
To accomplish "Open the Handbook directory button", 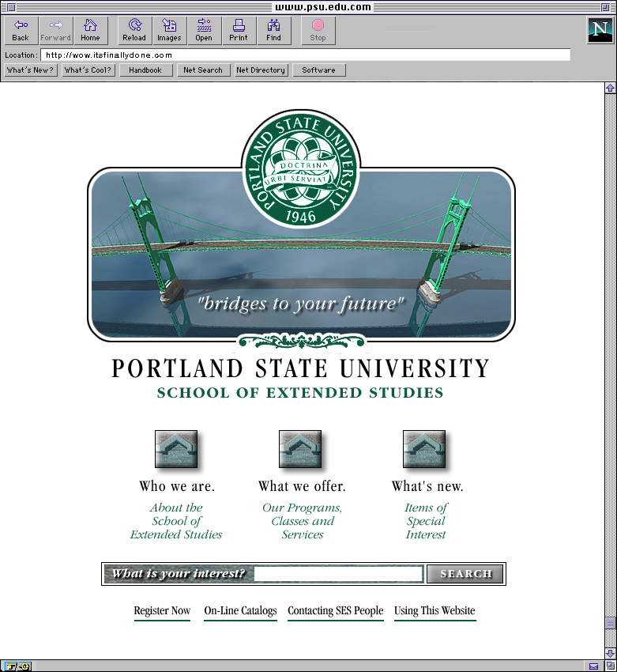I will pyautogui.click(x=145, y=70).
